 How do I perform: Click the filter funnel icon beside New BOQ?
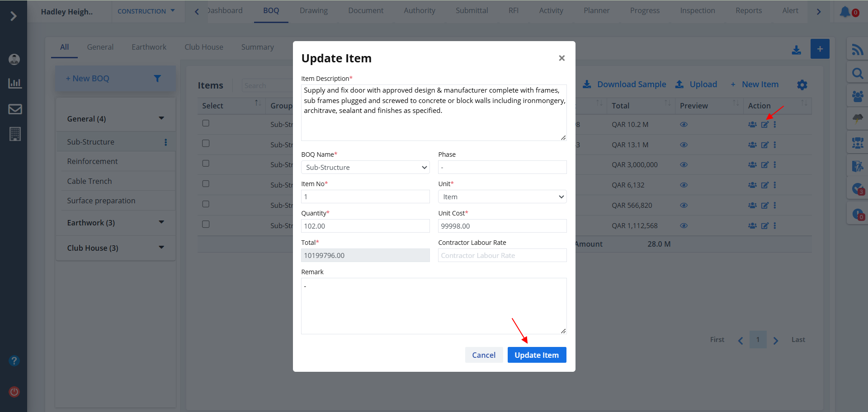click(x=157, y=79)
